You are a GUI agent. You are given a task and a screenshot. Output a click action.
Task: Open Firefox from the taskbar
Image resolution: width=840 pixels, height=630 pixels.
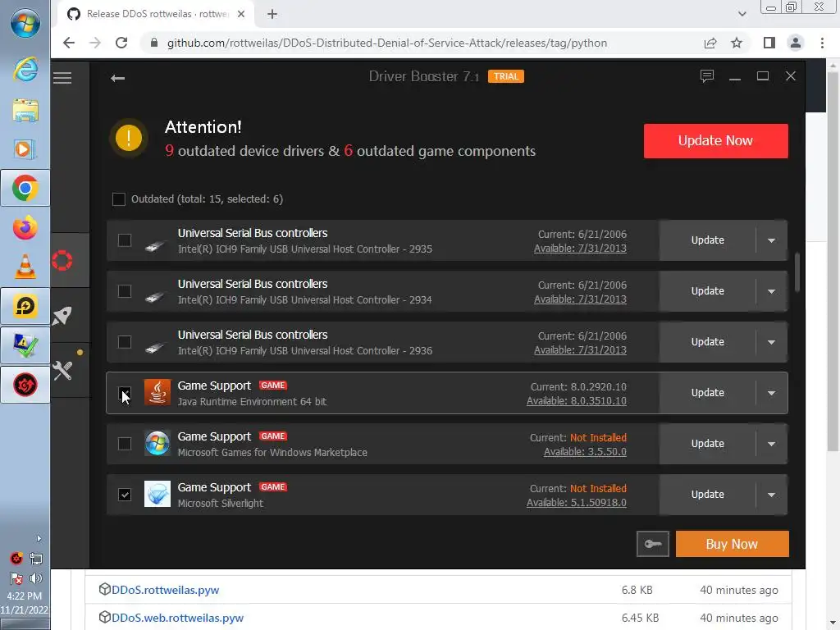(x=25, y=227)
